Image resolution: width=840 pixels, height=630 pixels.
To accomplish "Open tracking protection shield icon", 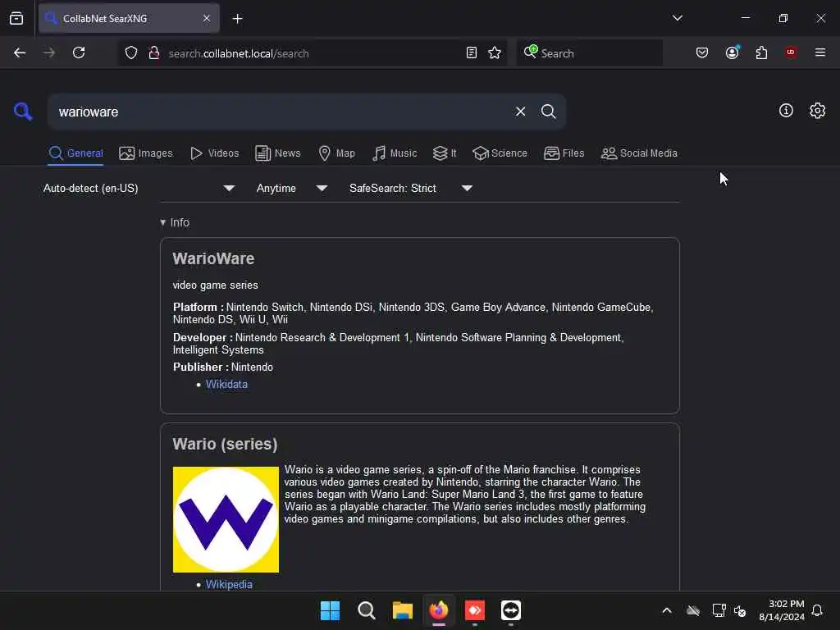I will click(x=131, y=53).
